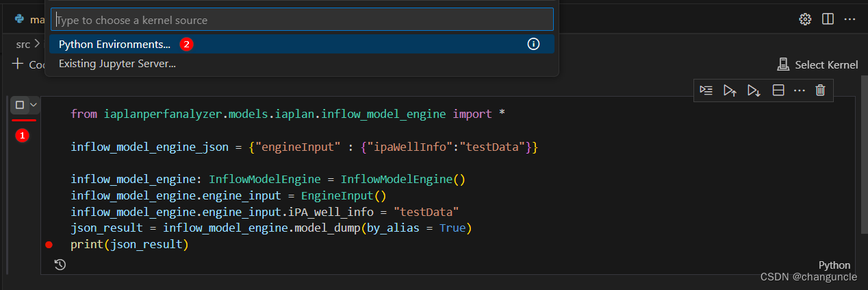Click the Python language label of cell
The height and width of the screenshot is (290, 868).
pos(834,265)
